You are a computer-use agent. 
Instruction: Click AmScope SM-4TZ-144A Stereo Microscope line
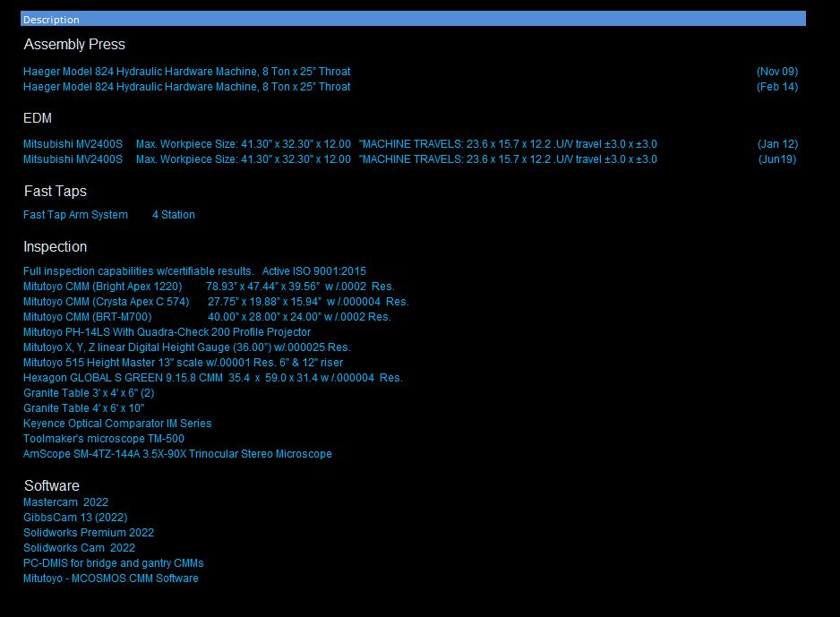[177, 454]
